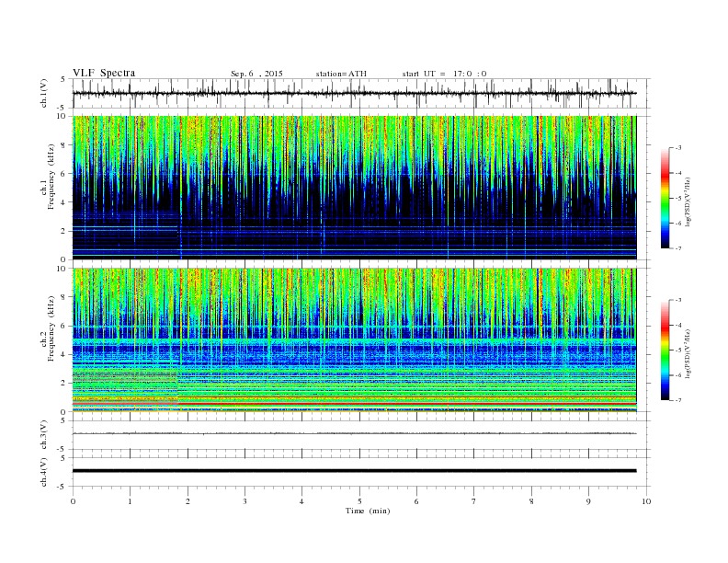Click tick label "6" on the Time axis
The height and width of the screenshot is (563, 728).
click(x=416, y=501)
